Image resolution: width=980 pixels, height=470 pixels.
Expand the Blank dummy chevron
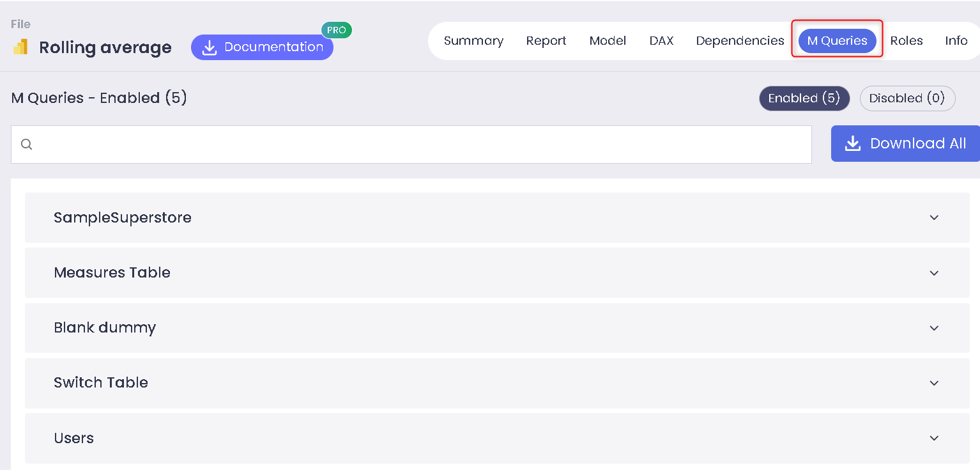coord(934,328)
